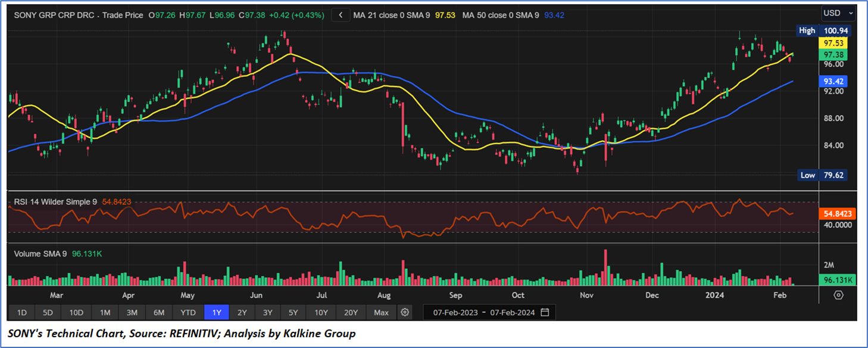Select the 3Y time range
868x348 pixels.
coord(268,312)
